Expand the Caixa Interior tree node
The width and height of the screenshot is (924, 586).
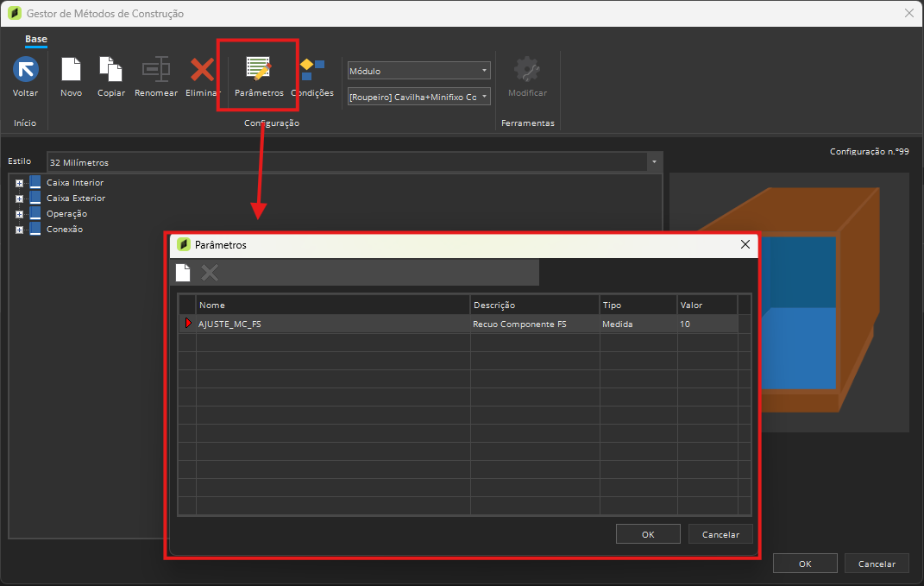(x=20, y=183)
